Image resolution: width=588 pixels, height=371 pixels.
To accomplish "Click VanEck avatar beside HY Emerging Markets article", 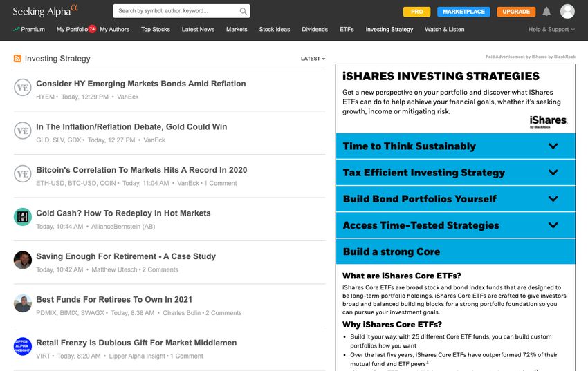I will click(x=23, y=87).
